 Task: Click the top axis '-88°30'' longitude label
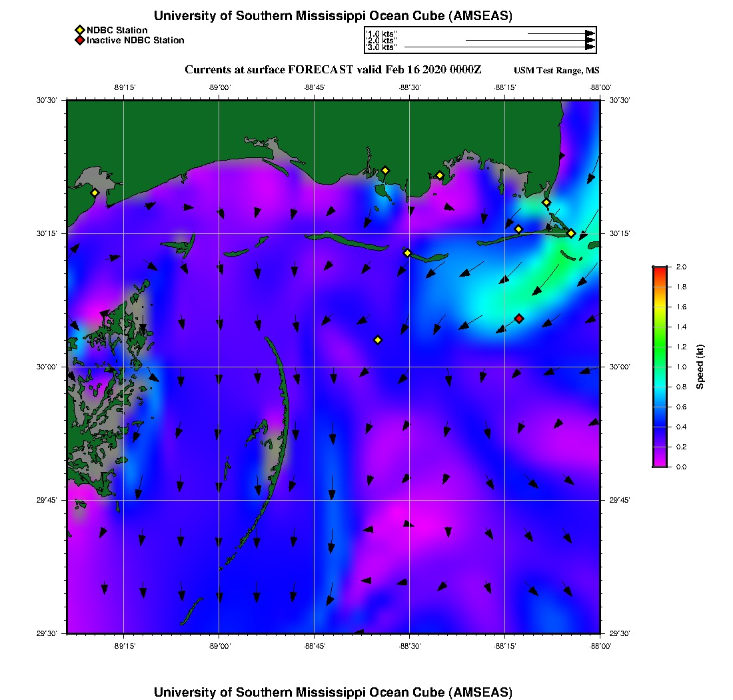pos(410,87)
